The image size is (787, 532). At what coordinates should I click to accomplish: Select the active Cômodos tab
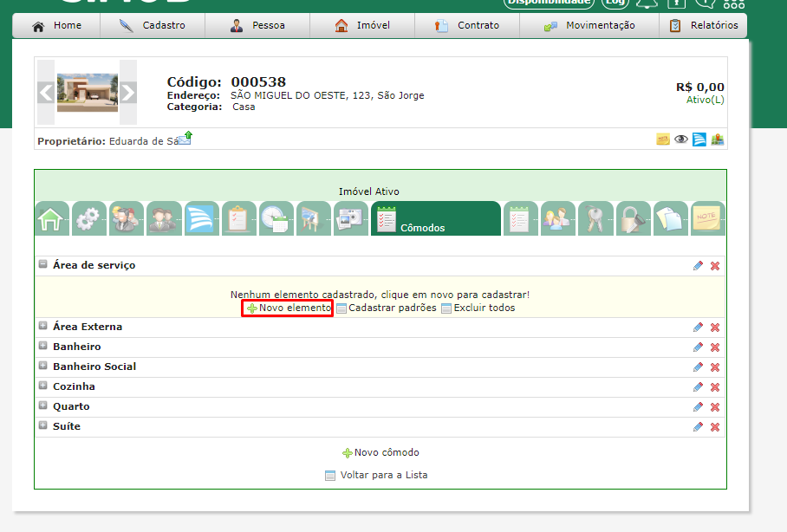click(x=436, y=218)
